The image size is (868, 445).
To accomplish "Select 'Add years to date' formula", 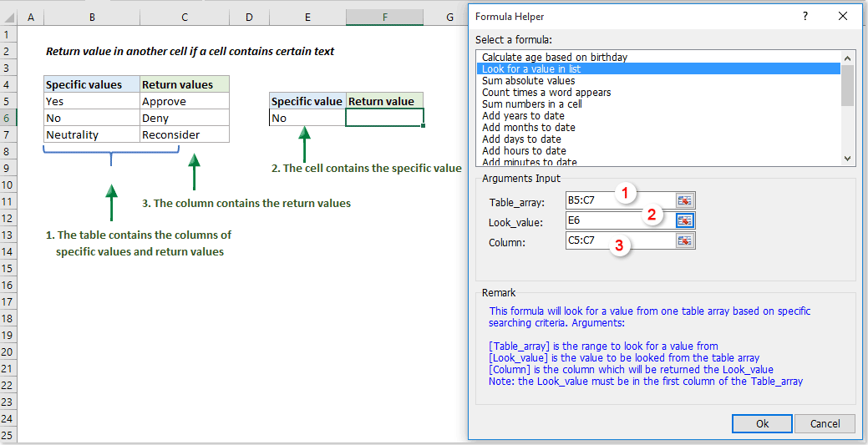I will click(658, 115).
